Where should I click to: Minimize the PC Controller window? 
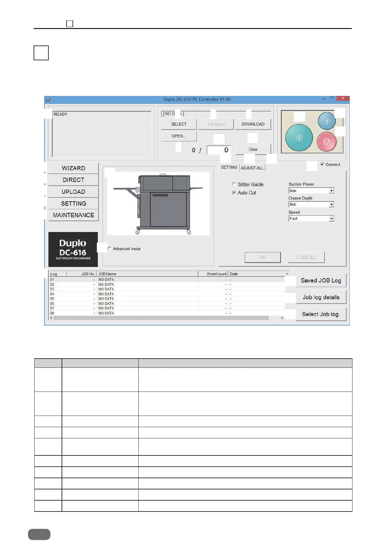(x=324, y=99)
